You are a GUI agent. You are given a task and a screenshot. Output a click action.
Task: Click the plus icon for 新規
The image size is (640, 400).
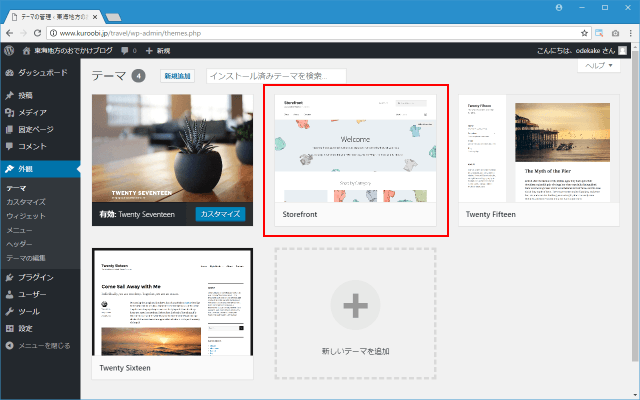[149, 51]
